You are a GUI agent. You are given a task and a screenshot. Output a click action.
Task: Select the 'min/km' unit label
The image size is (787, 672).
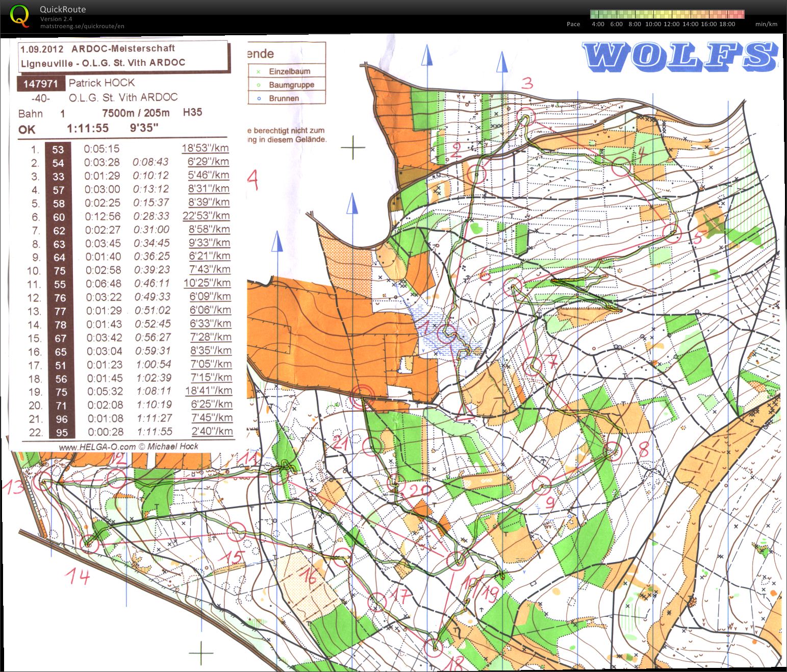point(766,24)
